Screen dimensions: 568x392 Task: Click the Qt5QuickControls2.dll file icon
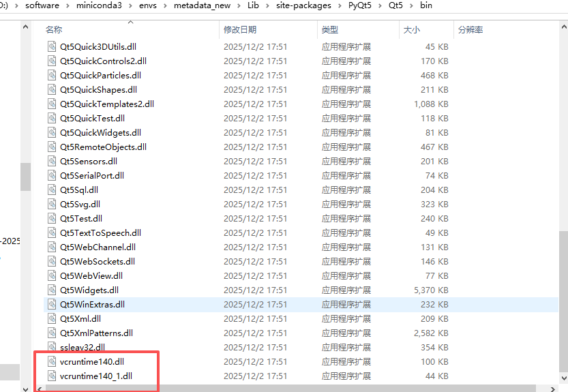tap(52, 61)
